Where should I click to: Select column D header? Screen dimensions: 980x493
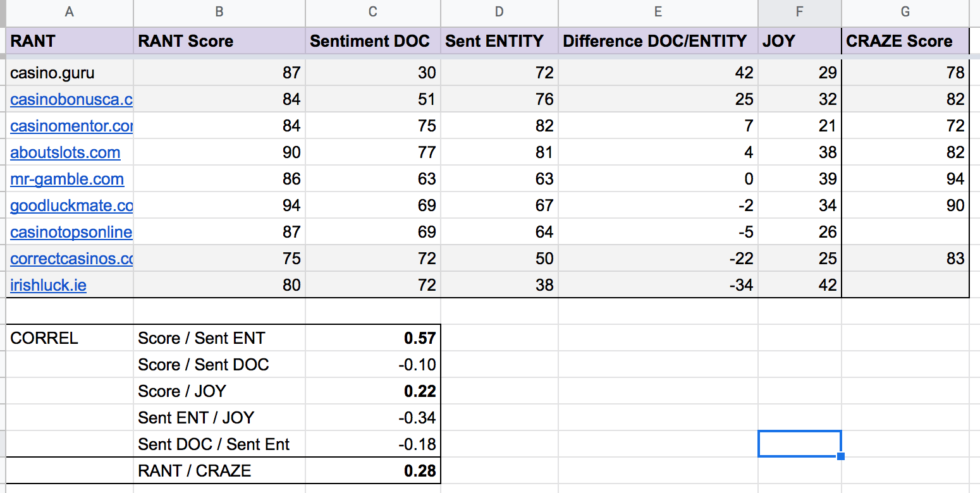click(499, 12)
